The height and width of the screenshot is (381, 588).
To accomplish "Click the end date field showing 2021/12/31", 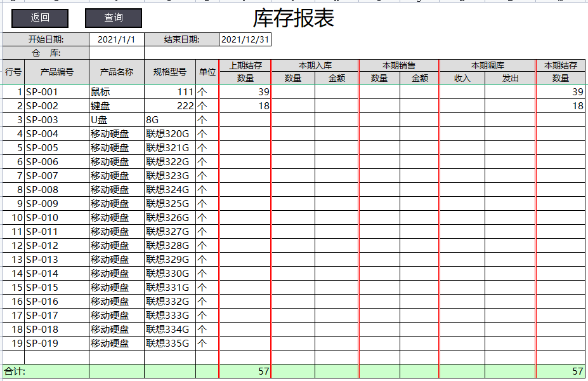I will pos(246,39).
